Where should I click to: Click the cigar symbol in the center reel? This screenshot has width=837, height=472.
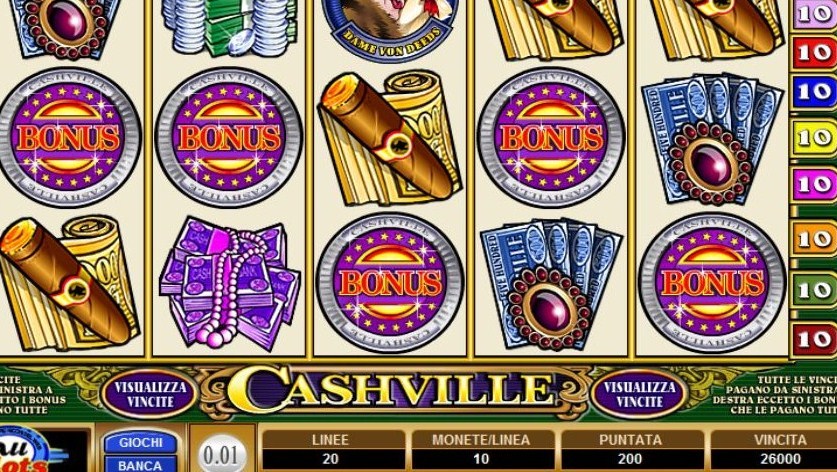[x=390, y=138]
